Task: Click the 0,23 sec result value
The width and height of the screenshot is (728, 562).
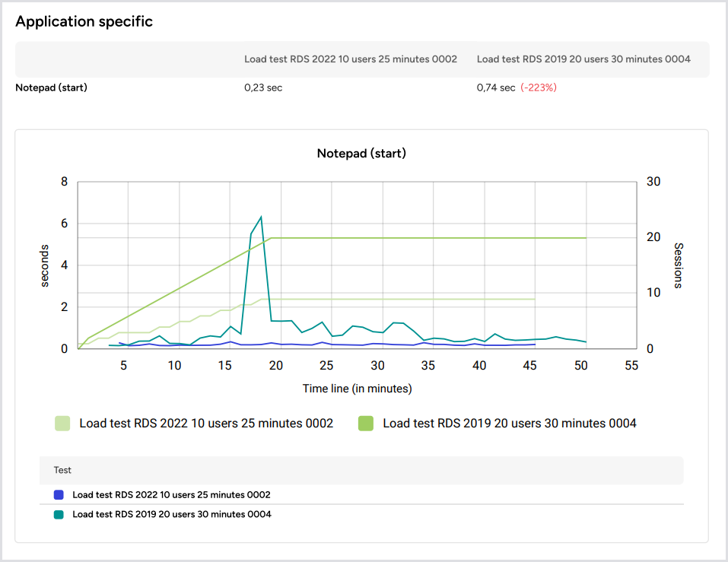Action: pos(262,87)
